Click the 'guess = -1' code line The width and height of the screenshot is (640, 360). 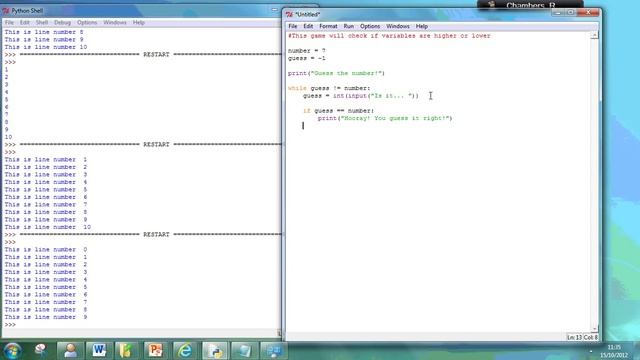pyautogui.click(x=307, y=58)
